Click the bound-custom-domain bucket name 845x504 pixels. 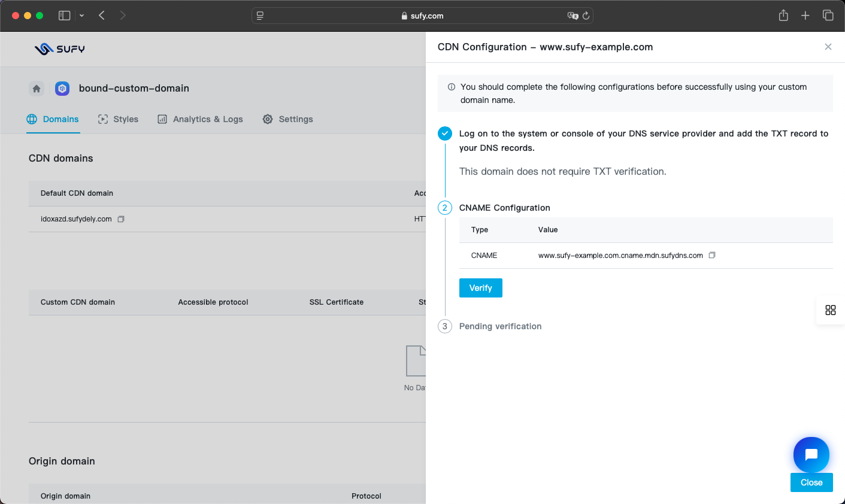[x=134, y=89]
